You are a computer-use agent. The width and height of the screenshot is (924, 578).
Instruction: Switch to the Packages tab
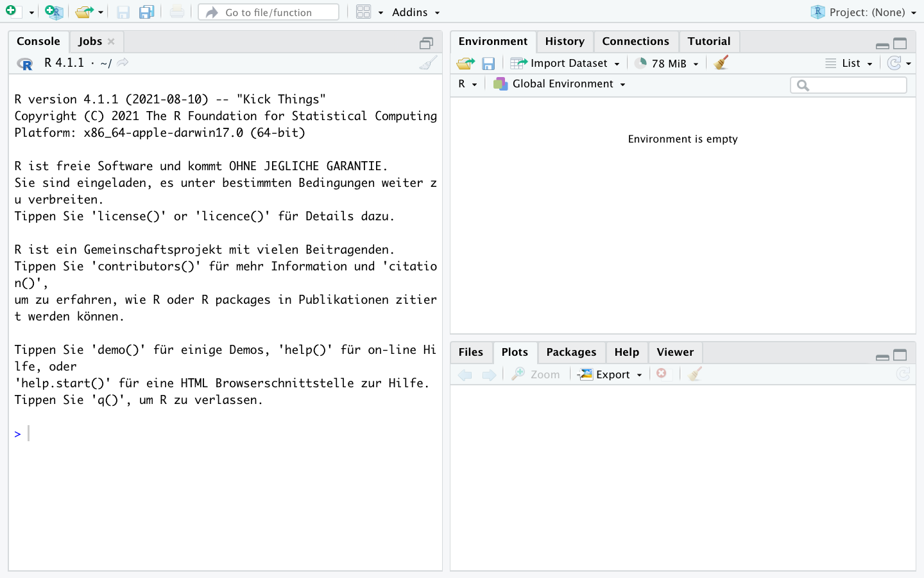tap(571, 352)
